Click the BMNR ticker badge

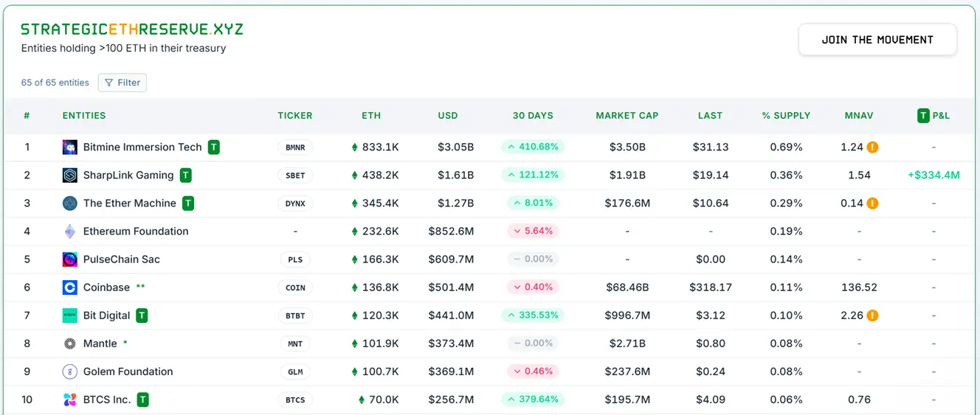point(295,147)
